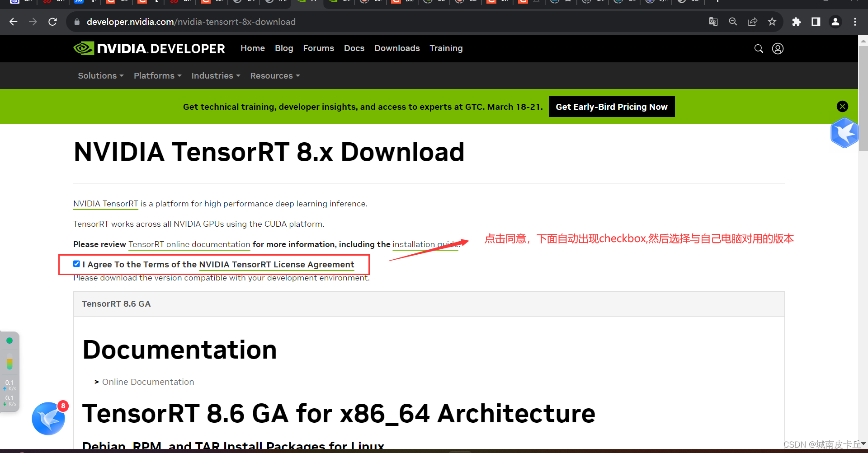Image resolution: width=868 pixels, height=453 pixels.
Task: Open the round bird app with badge 8
Action: (x=48, y=419)
